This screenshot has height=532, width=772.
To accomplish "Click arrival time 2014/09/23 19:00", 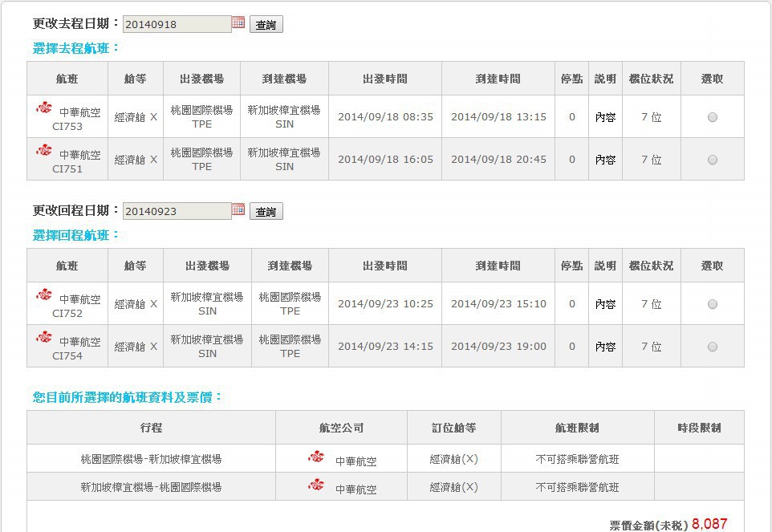I will pos(498,347).
